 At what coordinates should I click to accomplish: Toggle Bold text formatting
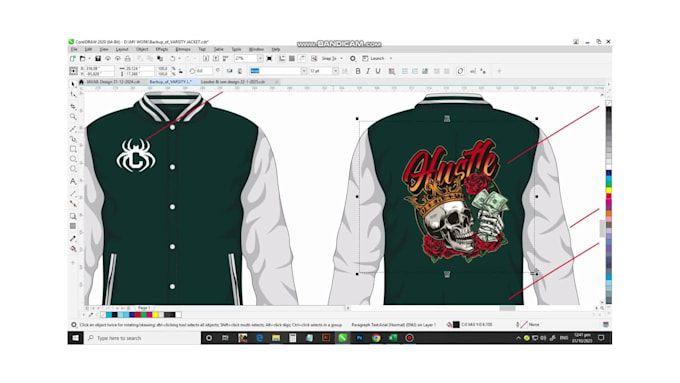click(358, 71)
